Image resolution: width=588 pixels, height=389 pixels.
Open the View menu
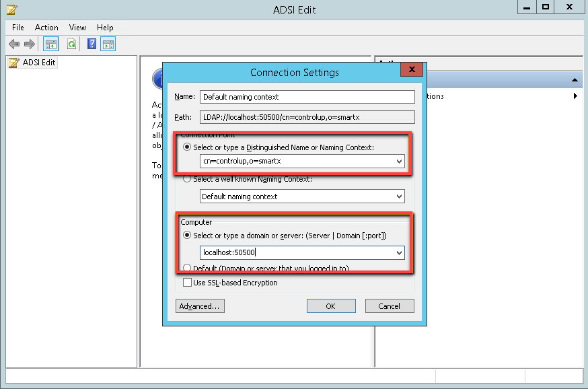(x=77, y=28)
